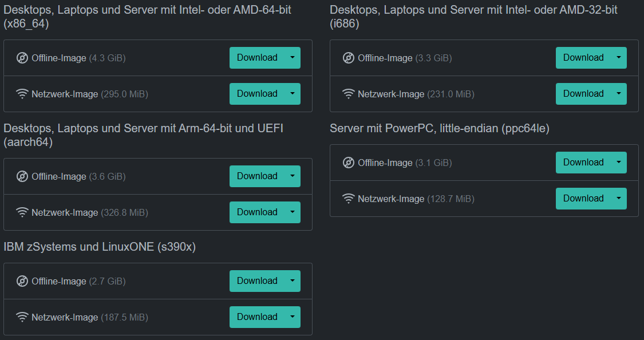Click the disc icon for ppc64le Offline-Image
This screenshot has width=644, height=340.
pyautogui.click(x=348, y=163)
